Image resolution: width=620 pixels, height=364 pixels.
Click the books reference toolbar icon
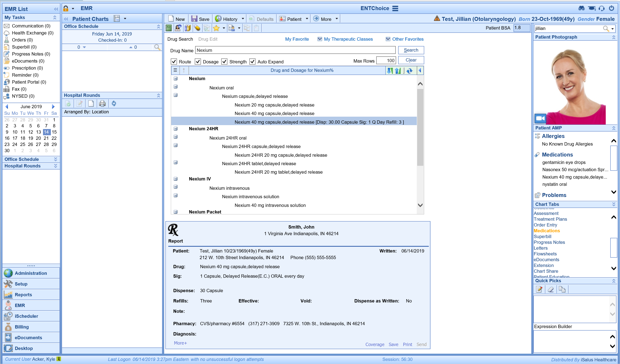188,28
